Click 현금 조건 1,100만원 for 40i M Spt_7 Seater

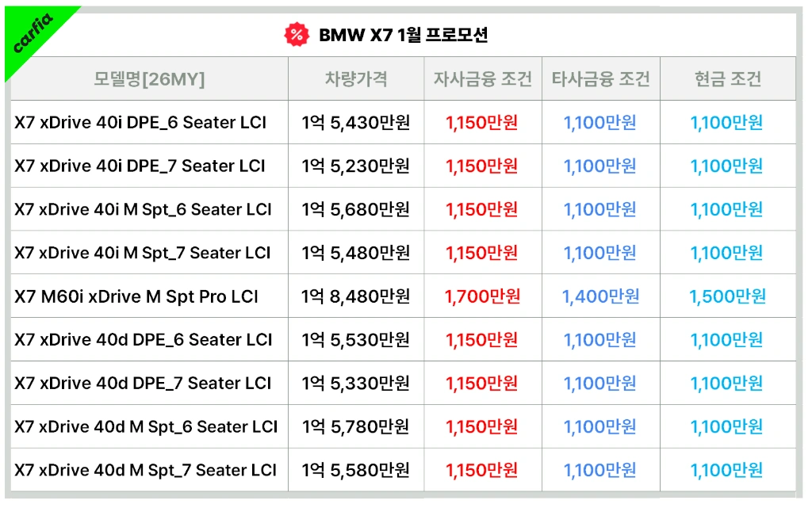coord(726,253)
